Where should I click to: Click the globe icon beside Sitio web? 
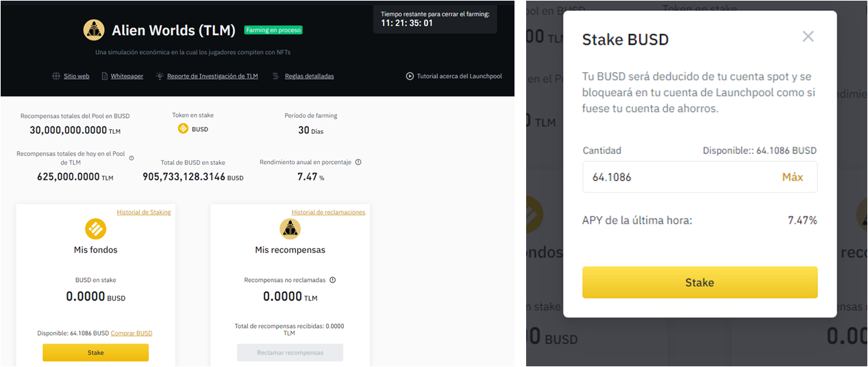[x=56, y=76]
